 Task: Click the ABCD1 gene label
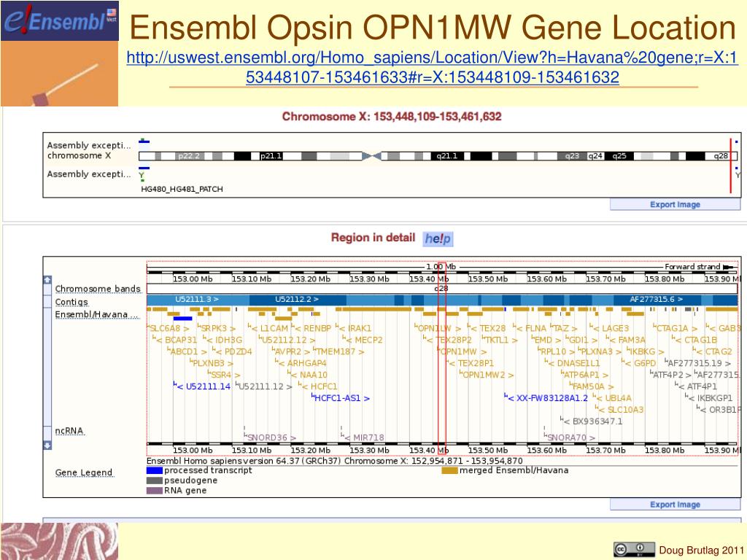(x=187, y=351)
